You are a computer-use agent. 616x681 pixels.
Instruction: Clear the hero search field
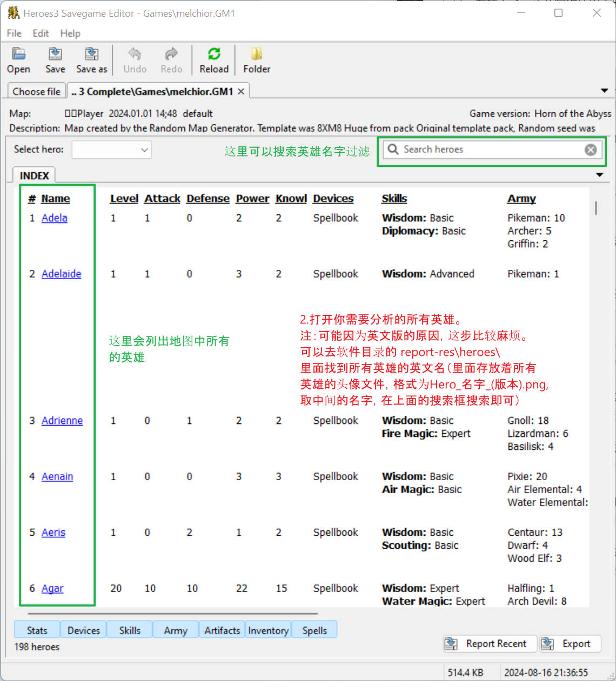(591, 150)
